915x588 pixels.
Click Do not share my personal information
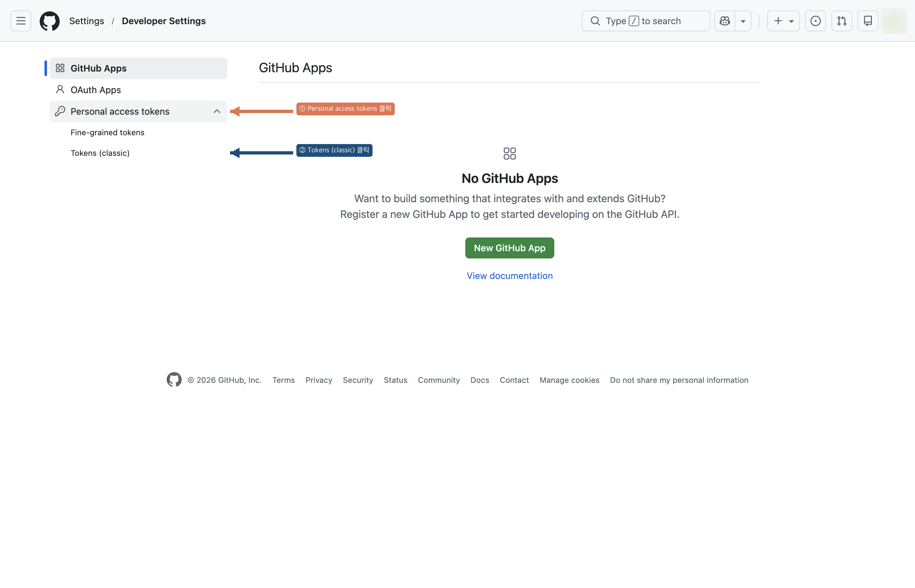(679, 380)
